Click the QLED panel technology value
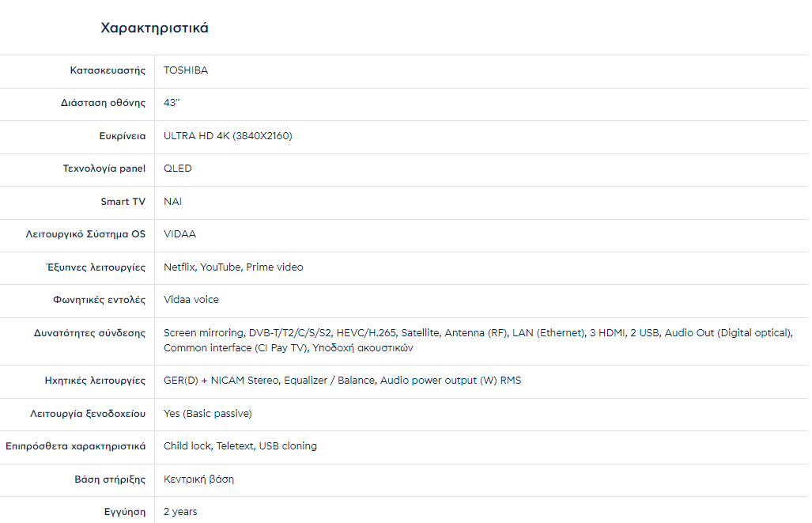Screen dimensions: 812x523 (x=178, y=169)
